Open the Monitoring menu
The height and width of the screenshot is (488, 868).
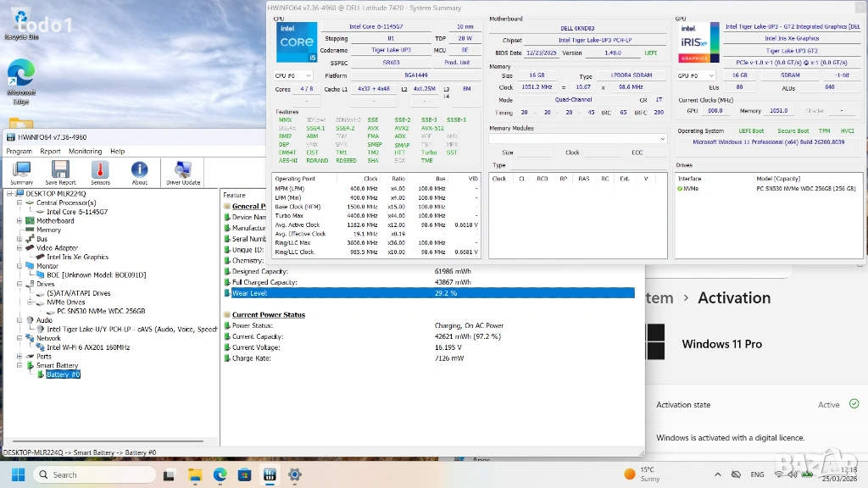coord(85,151)
